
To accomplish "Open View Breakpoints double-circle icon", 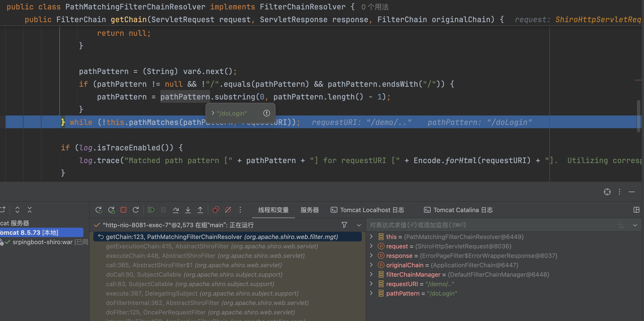I will [216, 210].
